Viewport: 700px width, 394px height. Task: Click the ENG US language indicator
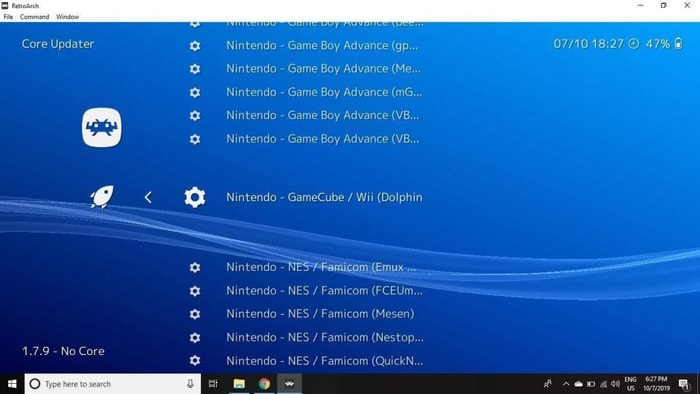(630, 384)
